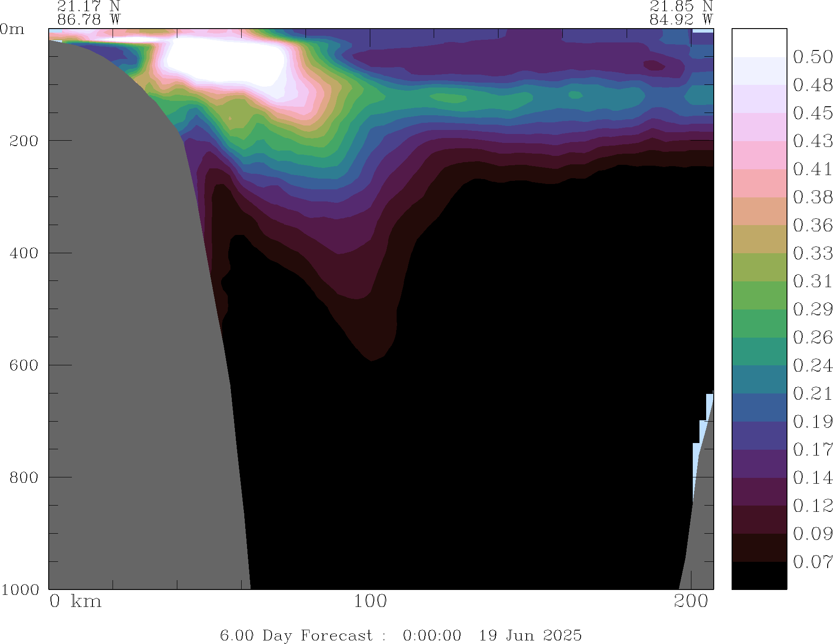Screen dimensions: 833x644
Task: Select the 0.07 colorbar label
Action: (x=812, y=561)
